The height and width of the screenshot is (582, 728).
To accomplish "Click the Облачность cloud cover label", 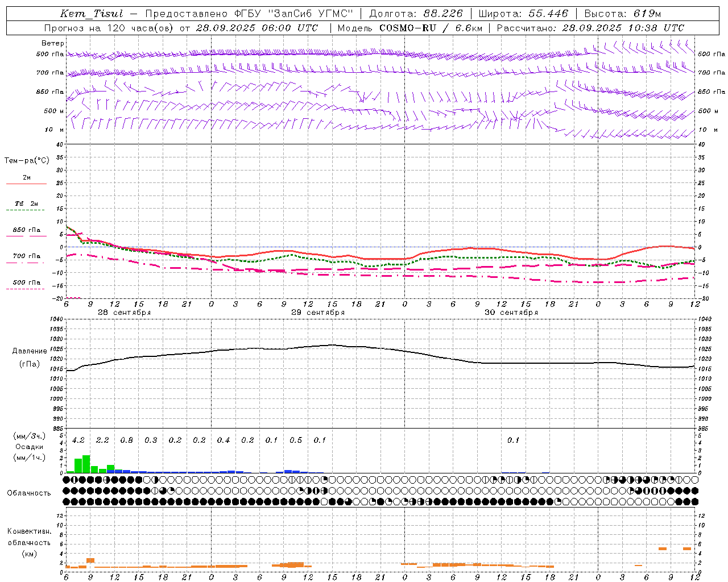I will [29, 493].
